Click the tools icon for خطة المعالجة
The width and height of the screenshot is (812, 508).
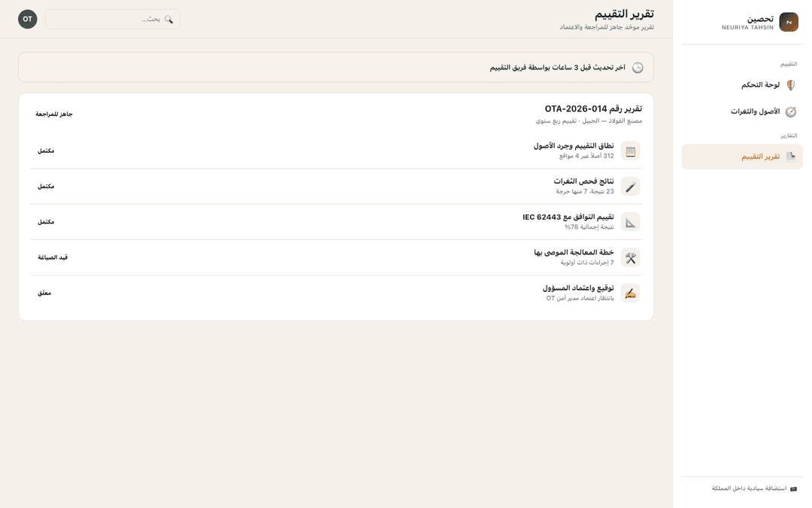tap(630, 257)
